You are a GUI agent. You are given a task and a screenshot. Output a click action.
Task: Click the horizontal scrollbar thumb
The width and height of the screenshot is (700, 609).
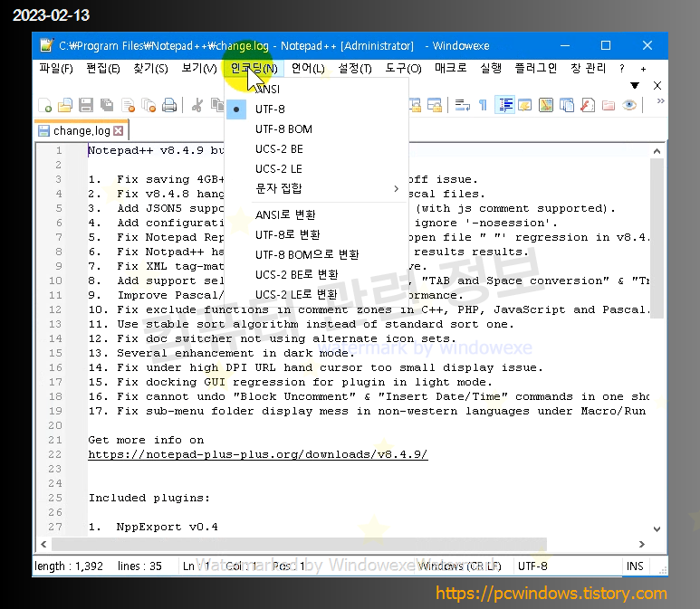[299, 545]
